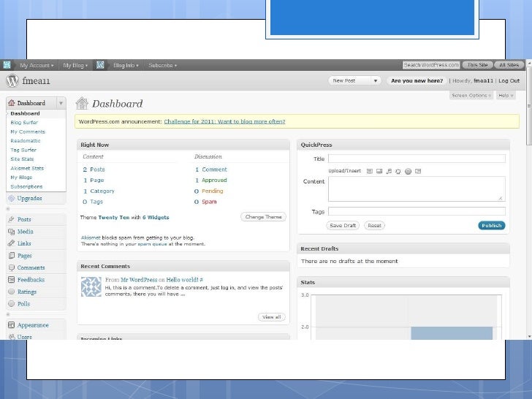The image size is (532, 399).
Task: Click the Mr WordPress commenter avatar
Action: (x=91, y=286)
